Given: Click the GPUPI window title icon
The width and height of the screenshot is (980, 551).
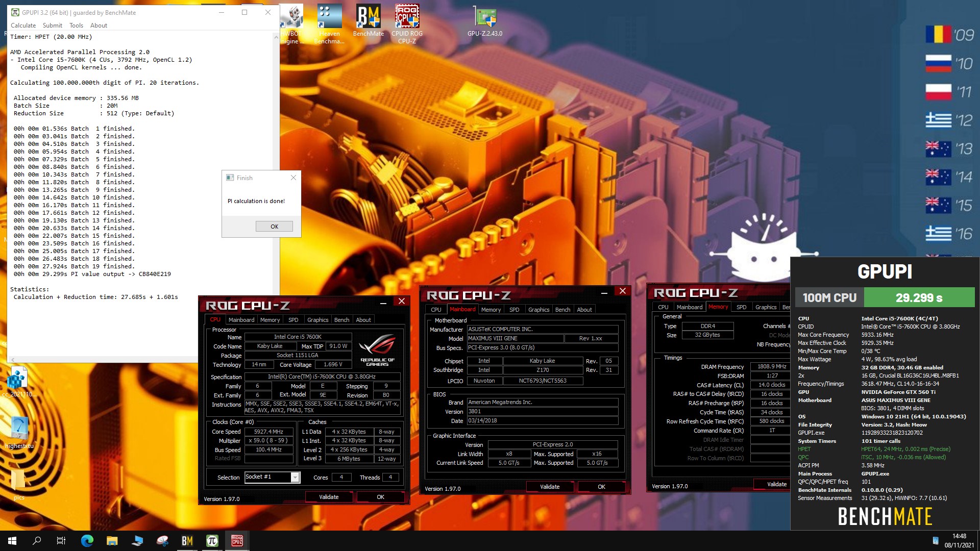Looking at the screenshot, I should tap(15, 12).
